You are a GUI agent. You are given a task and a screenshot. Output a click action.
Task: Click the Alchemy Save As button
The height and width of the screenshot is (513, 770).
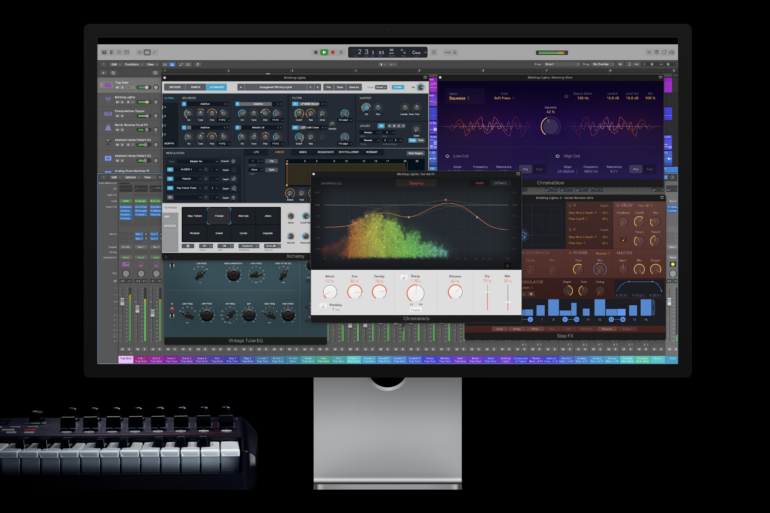tap(354, 87)
